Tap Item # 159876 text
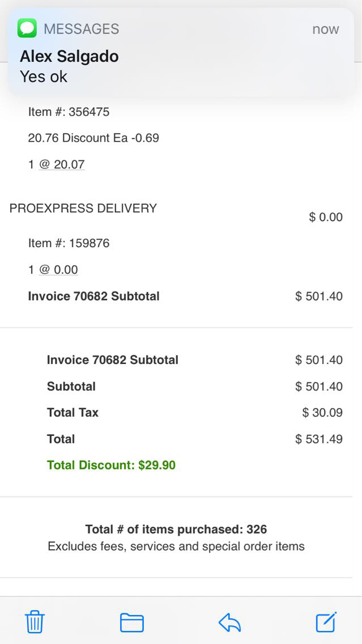 (x=69, y=243)
